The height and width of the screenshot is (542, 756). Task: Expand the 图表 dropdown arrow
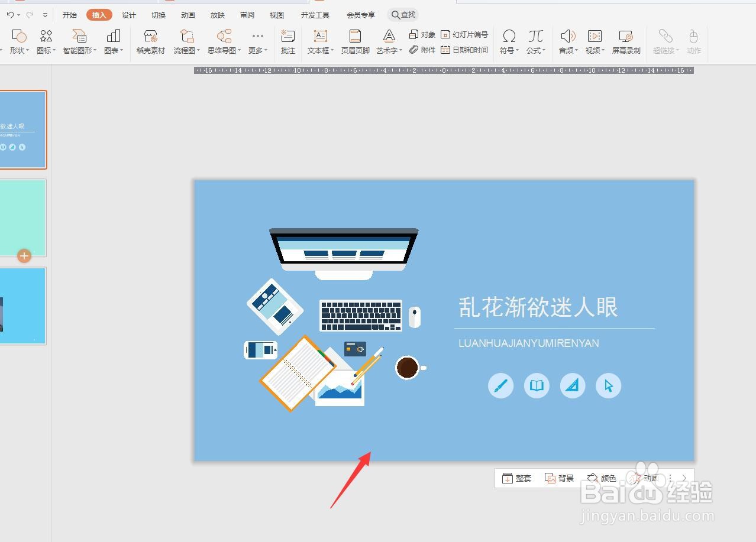click(x=122, y=51)
